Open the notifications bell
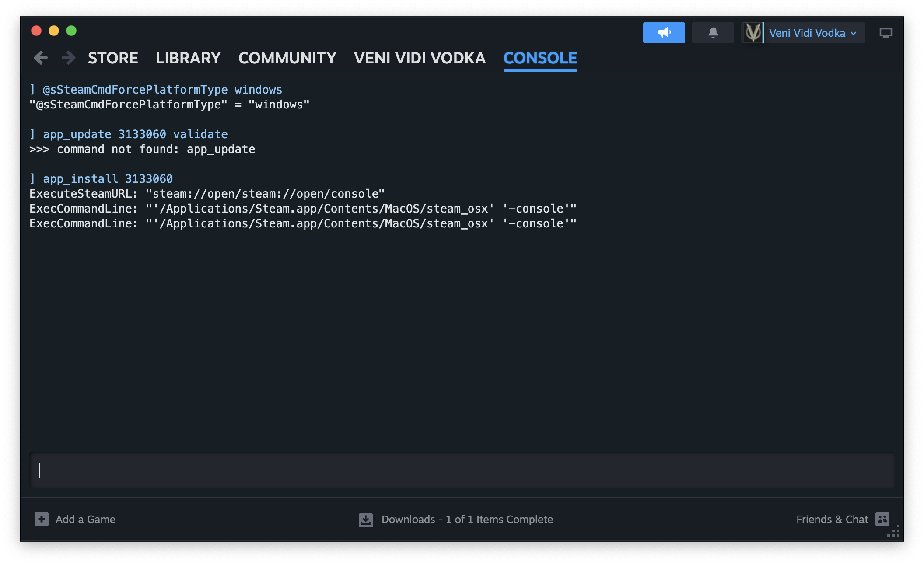Screen dimensions: 924x565 (x=713, y=33)
